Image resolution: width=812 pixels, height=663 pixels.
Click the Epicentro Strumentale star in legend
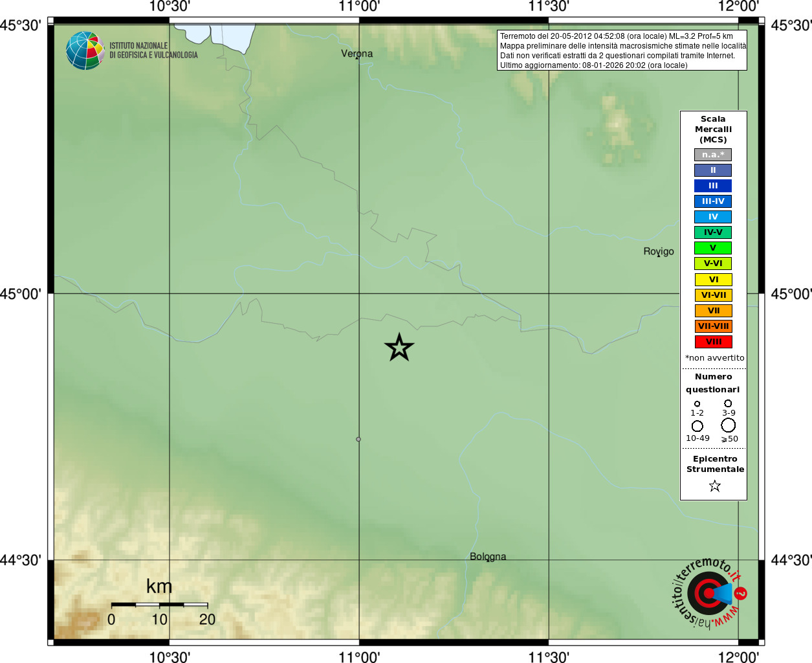(714, 486)
